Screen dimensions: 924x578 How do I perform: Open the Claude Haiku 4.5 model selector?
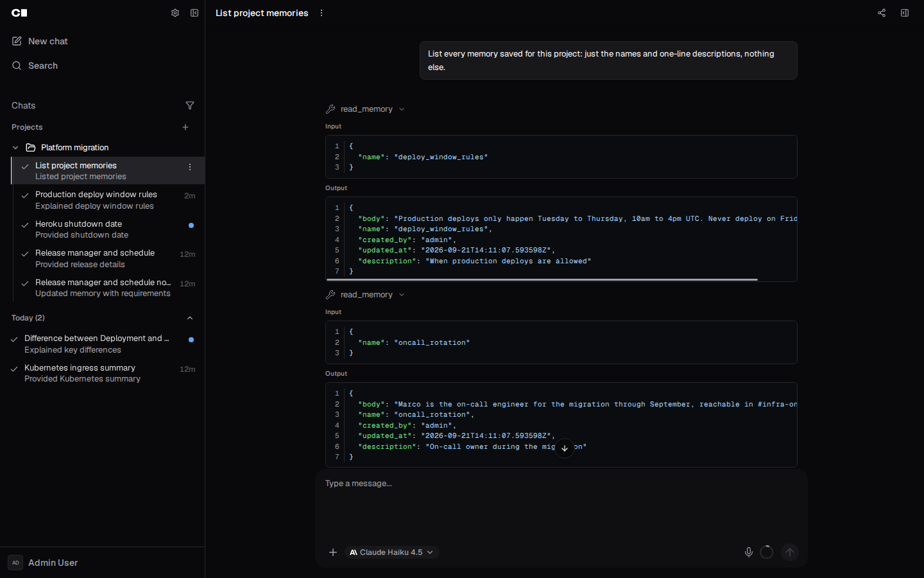(391, 552)
